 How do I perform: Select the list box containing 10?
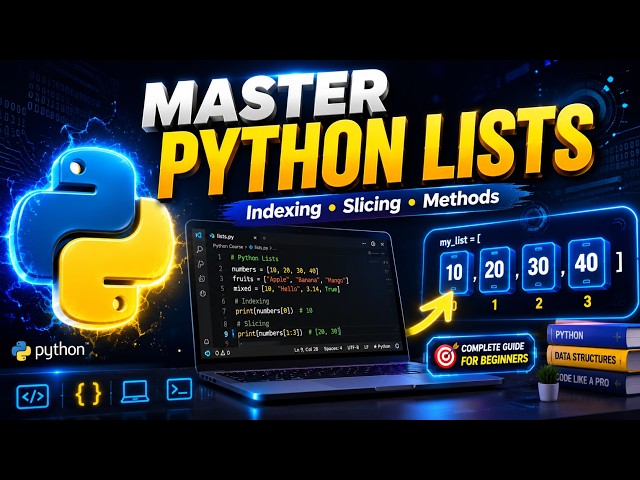point(456,272)
